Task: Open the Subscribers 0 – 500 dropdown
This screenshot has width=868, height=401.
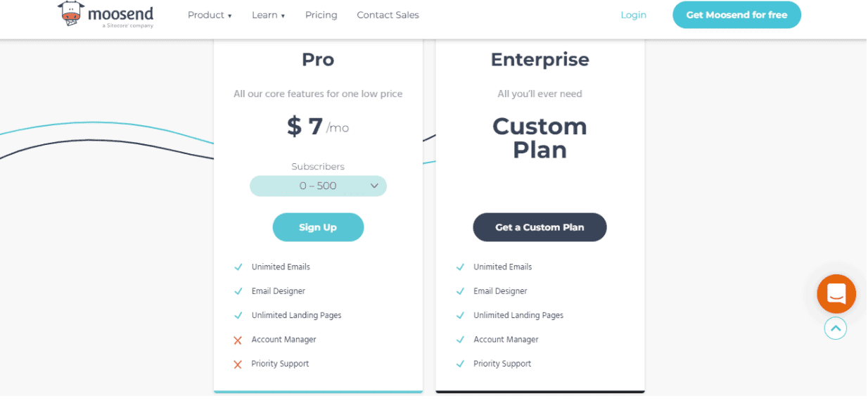Action: 318,186
